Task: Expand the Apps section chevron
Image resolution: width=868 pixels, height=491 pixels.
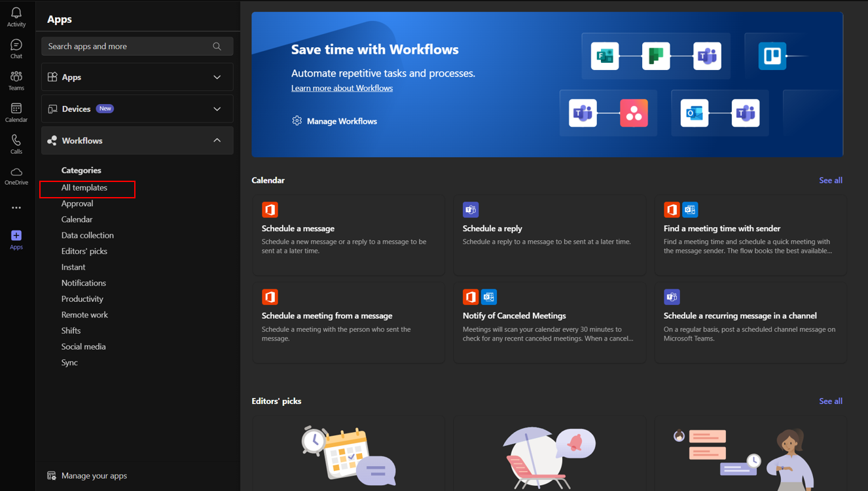Action: 217,77
